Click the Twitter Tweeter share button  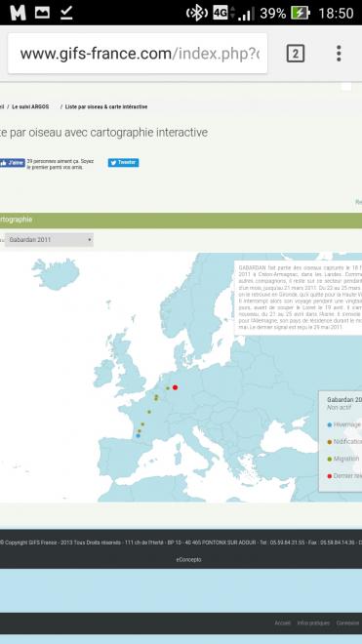pyautogui.click(x=123, y=163)
